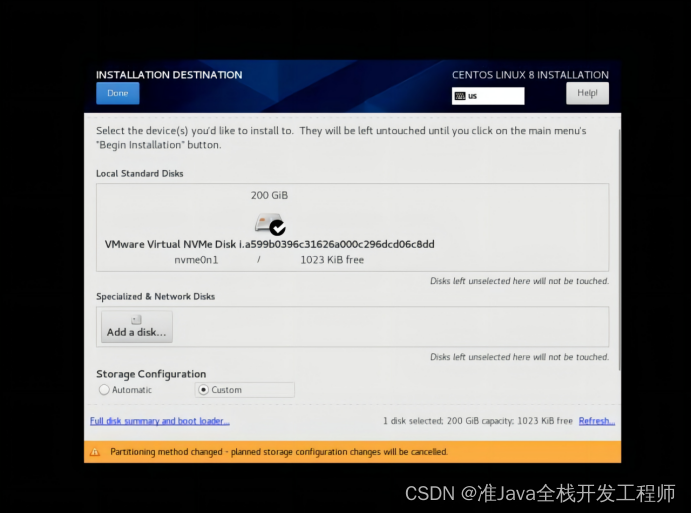Click the vertical scrollbar on right edge
The width and height of the screenshot is (692, 513).
[619, 249]
